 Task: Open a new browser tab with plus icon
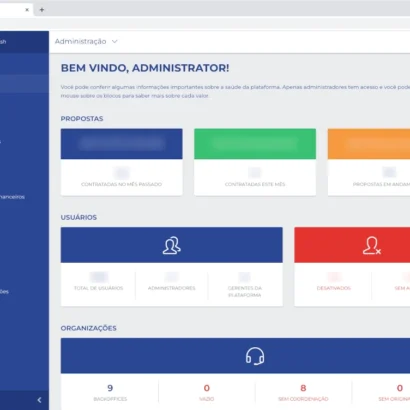click(42, 10)
